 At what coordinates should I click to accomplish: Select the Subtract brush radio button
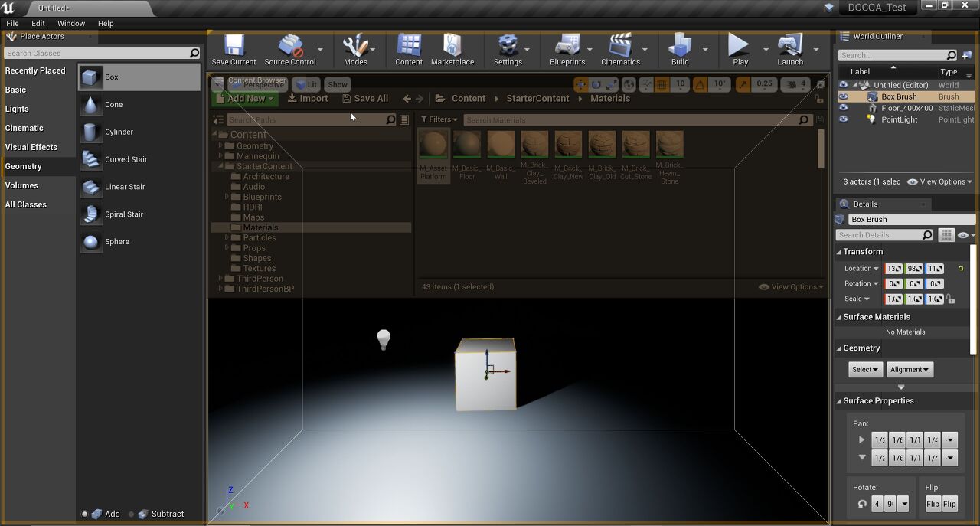131,515
